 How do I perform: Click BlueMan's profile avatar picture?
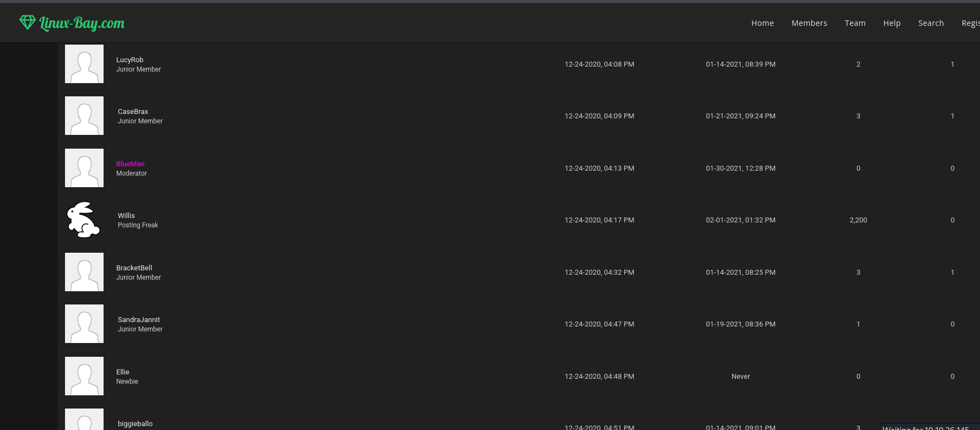[x=84, y=168]
